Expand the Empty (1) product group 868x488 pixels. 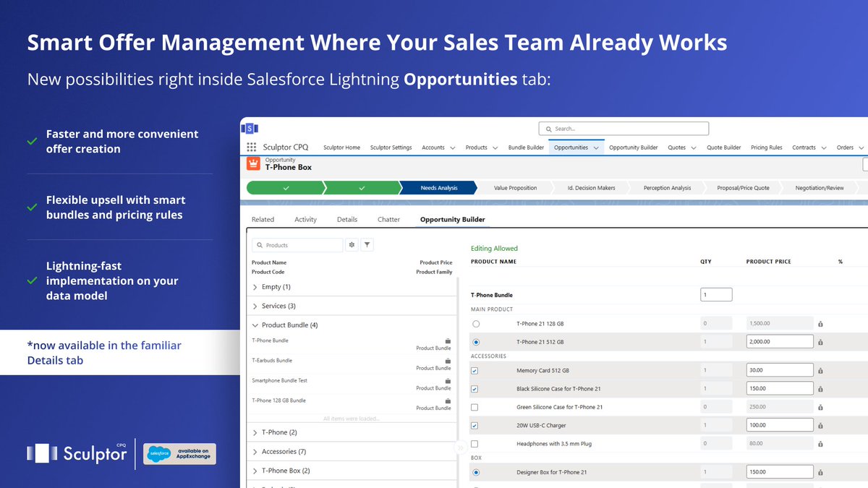255,287
